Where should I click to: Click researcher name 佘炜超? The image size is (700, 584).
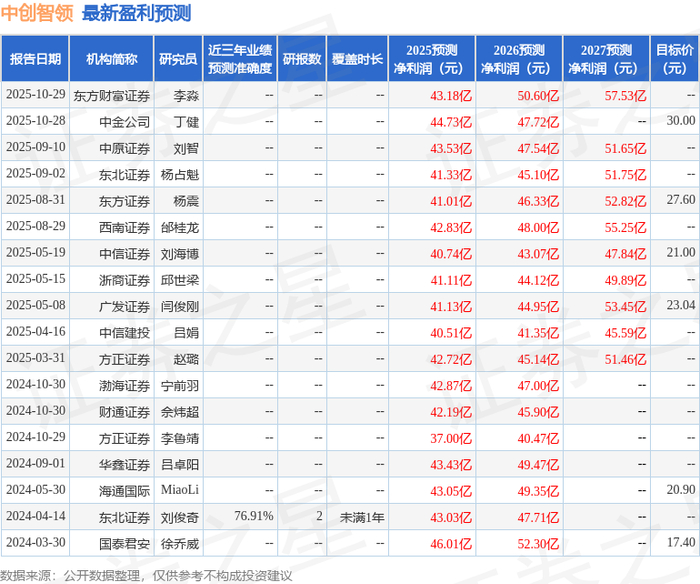click(180, 412)
